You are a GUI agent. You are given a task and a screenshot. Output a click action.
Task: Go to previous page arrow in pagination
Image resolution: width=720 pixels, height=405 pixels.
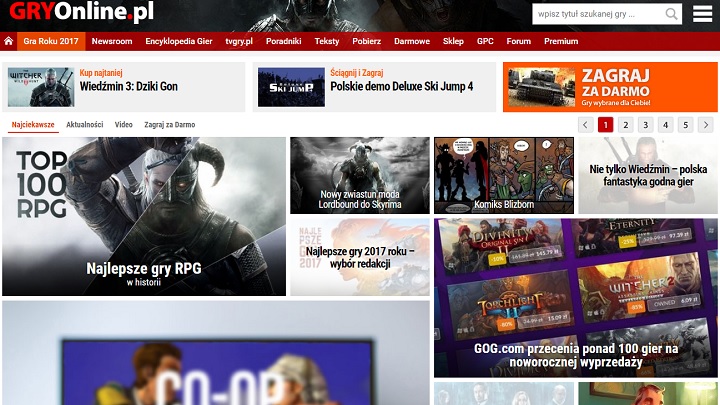(585, 125)
